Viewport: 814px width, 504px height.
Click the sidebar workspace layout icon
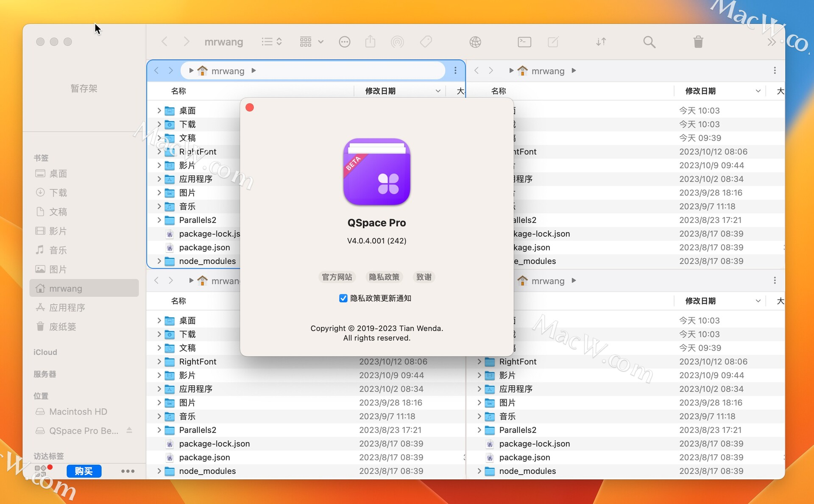(41, 471)
